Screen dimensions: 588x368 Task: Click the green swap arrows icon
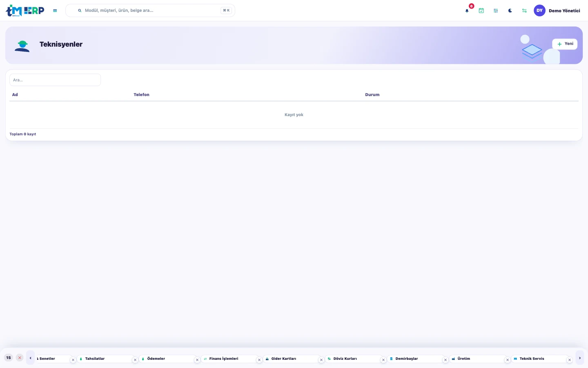pos(524,11)
